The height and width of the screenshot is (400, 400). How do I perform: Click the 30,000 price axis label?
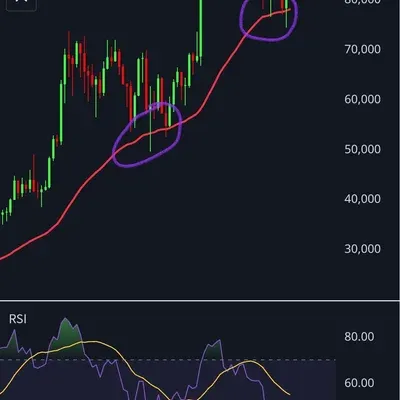click(x=362, y=249)
